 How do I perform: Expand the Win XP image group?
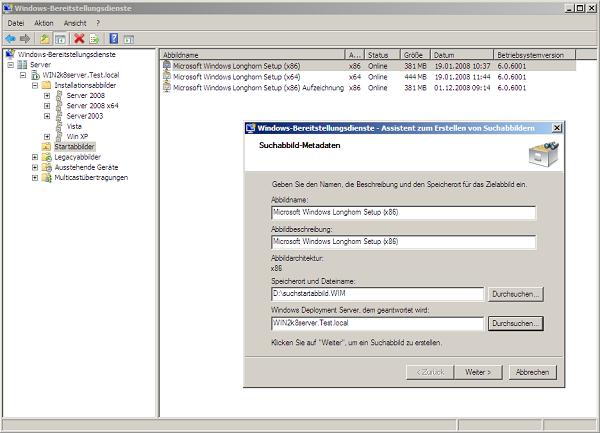47,137
